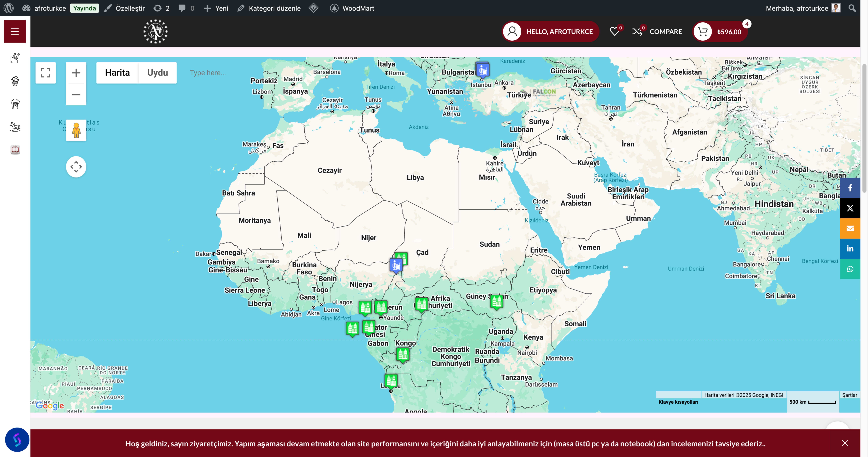
Task: Share page via email icon
Action: pos(850,228)
